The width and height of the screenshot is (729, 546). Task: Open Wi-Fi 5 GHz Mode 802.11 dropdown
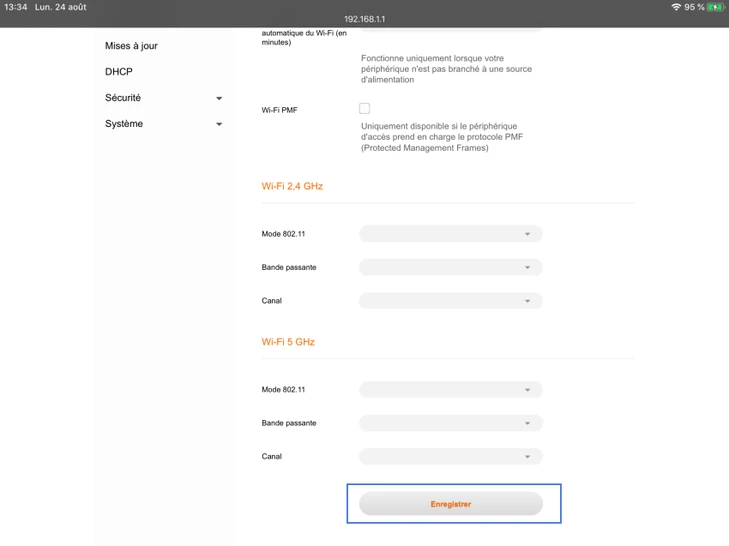pyautogui.click(x=451, y=389)
